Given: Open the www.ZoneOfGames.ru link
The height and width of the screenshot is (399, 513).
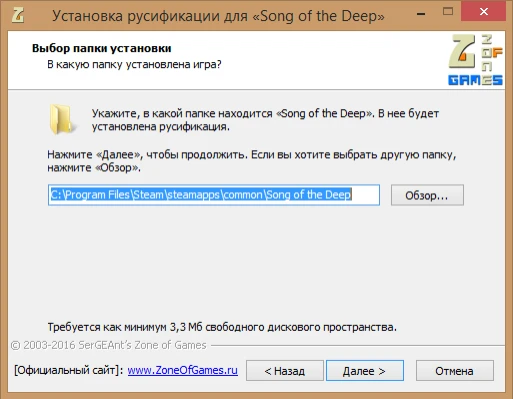Looking at the screenshot, I should coord(183,370).
